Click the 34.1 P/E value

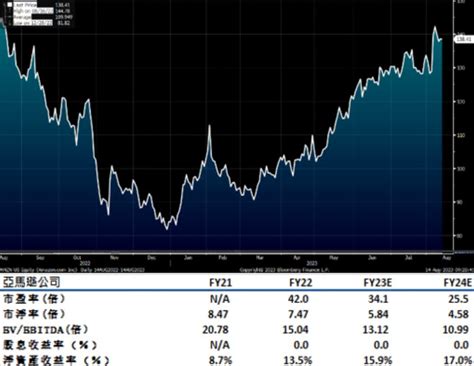378,299
